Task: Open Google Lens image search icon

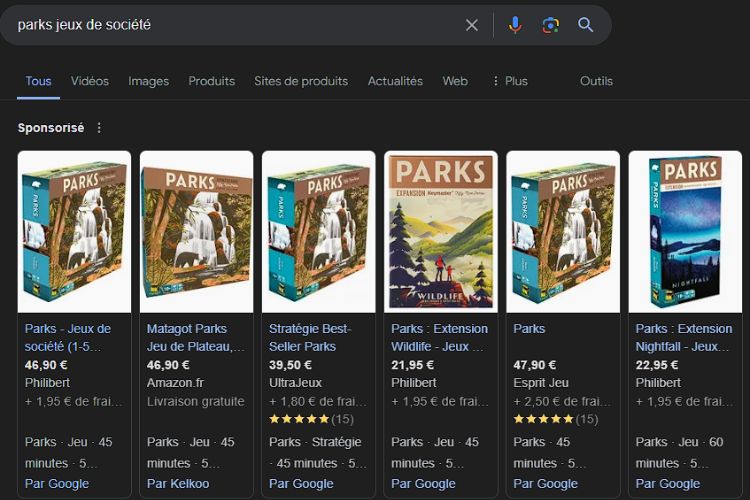Action: [x=551, y=25]
